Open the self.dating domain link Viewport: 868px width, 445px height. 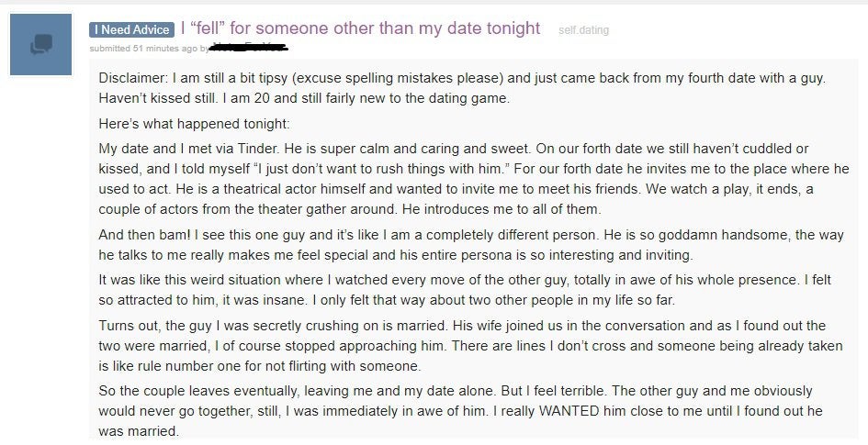click(x=583, y=30)
